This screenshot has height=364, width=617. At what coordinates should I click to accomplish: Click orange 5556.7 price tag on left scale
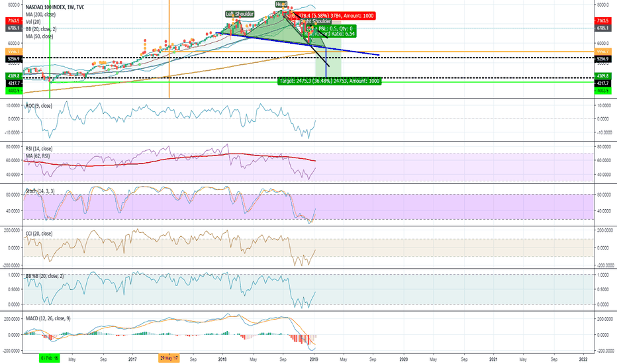coord(14,52)
